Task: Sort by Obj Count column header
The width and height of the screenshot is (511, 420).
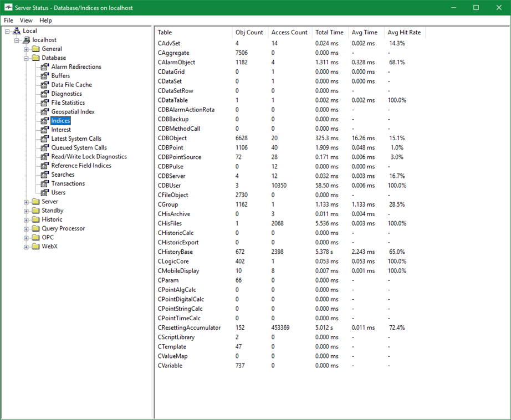Action: click(249, 32)
